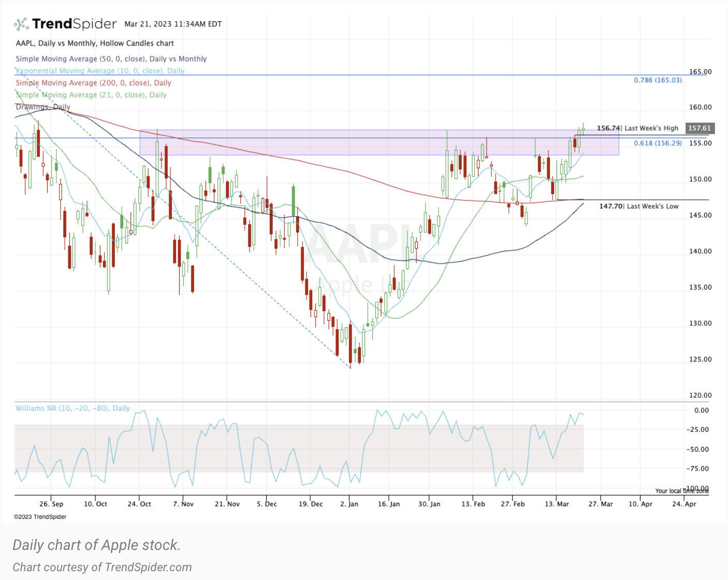Click Simple Moving Average 200 legend entry
728x580 pixels.
pos(93,83)
